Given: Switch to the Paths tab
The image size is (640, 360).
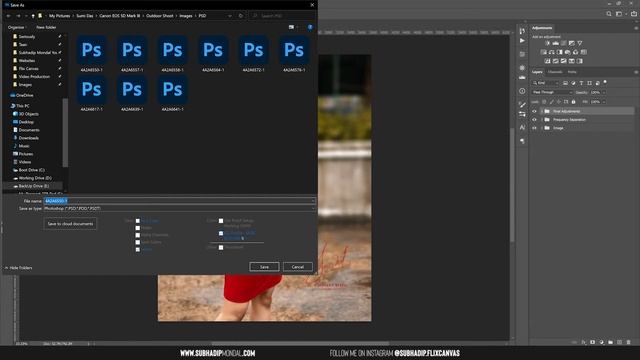Looking at the screenshot, I should click(x=572, y=72).
